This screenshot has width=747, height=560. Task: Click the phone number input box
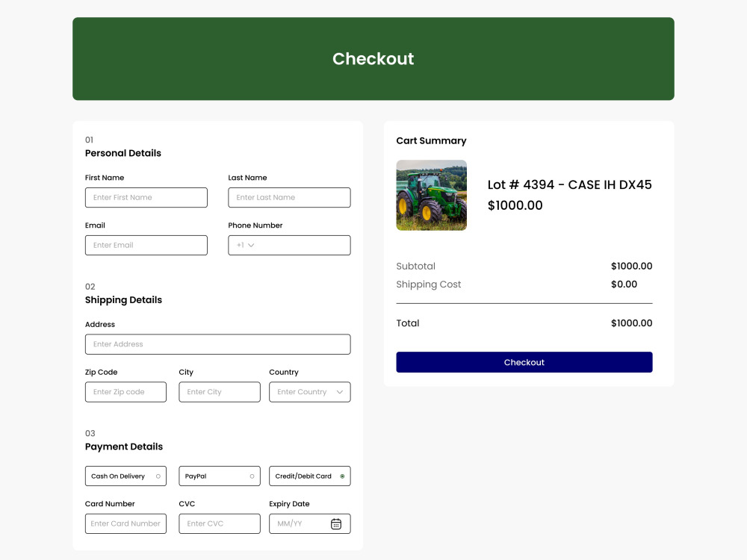point(299,245)
